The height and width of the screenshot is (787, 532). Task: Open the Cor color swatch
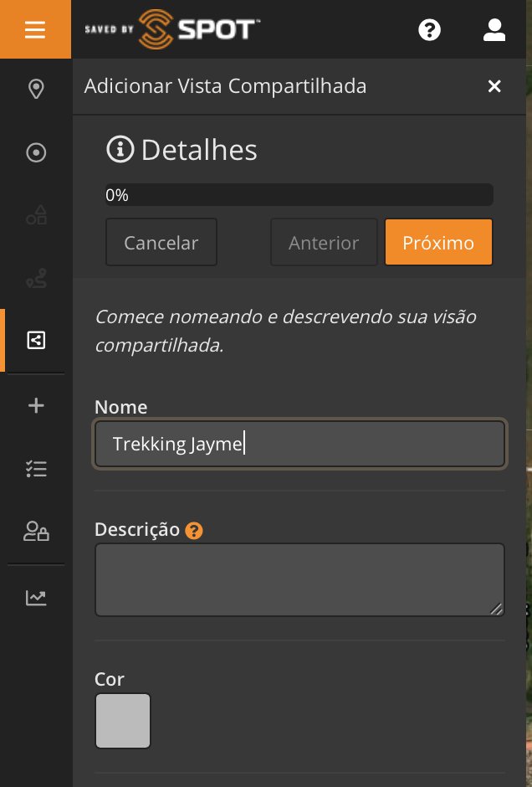tap(123, 720)
